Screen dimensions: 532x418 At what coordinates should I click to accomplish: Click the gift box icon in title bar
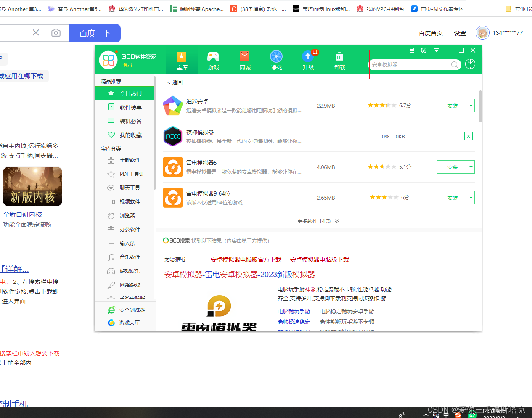click(x=412, y=50)
